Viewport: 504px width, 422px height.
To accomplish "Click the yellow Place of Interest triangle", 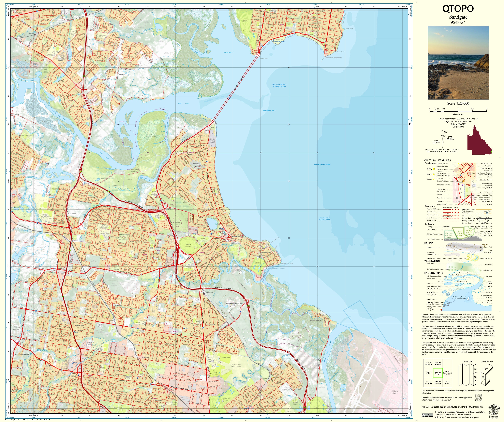I will pyautogui.click(x=458, y=164).
